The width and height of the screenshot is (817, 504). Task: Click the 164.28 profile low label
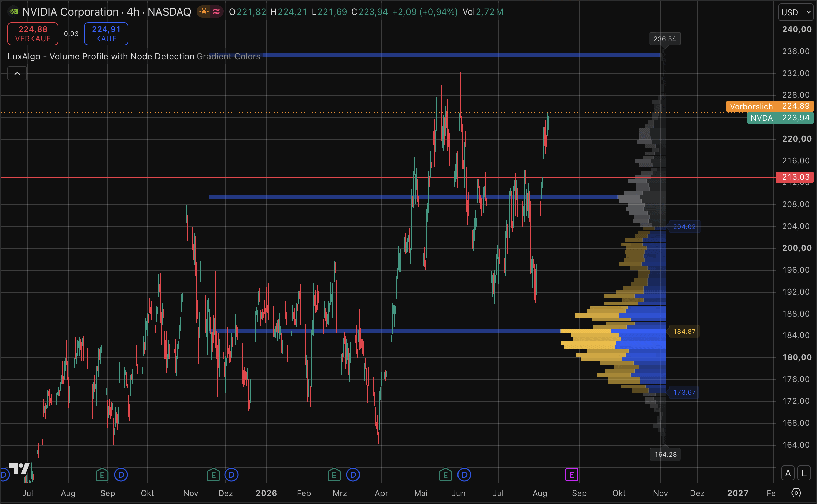665,454
